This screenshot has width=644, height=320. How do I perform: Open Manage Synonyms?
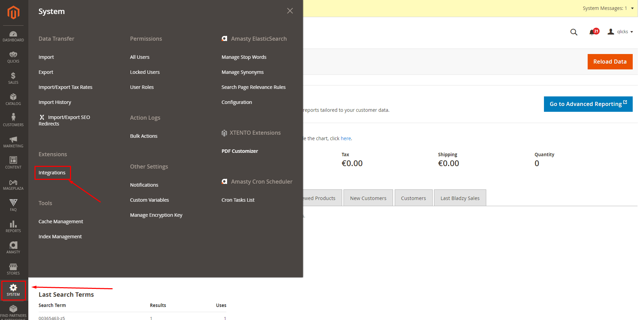click(242, 72)
